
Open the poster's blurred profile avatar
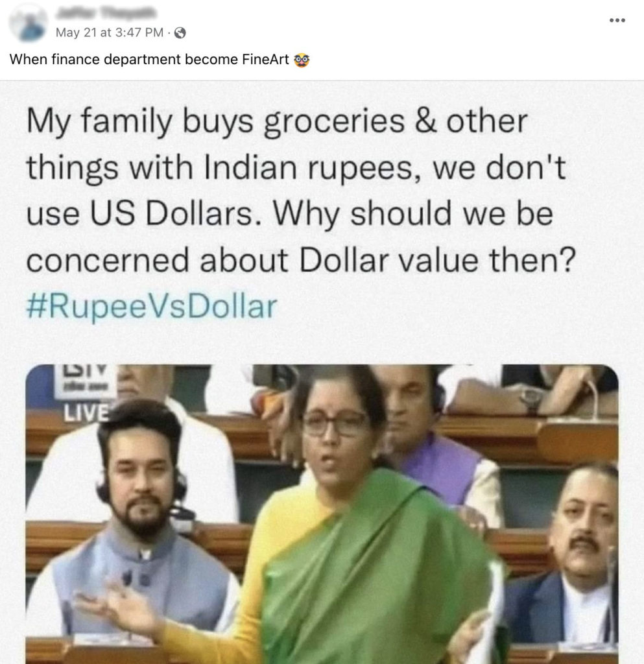[29, 24]
